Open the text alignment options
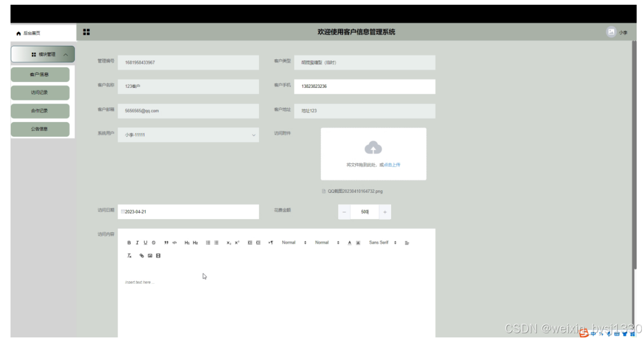Screen dimensions: 644x339 click(x=407, y=243)
